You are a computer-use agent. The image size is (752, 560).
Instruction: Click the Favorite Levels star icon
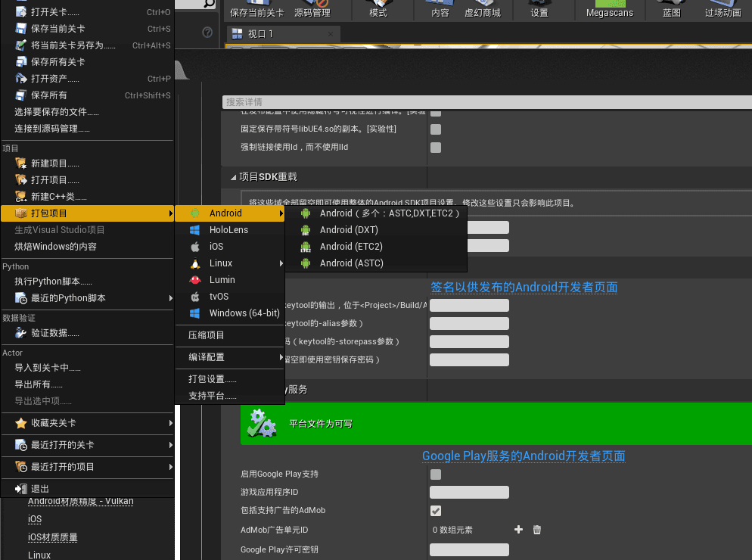(21, 423)
